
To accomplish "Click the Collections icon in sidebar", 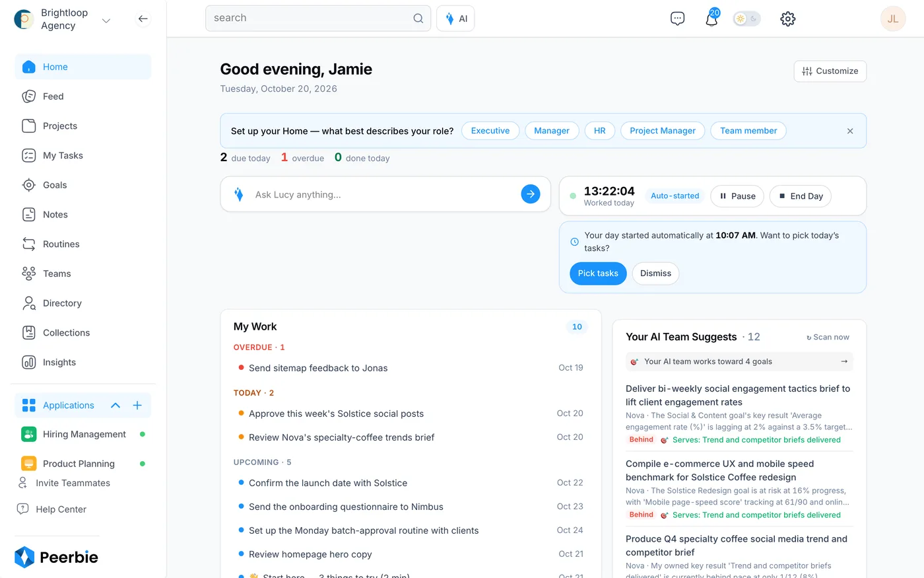I will click(28, 332).
